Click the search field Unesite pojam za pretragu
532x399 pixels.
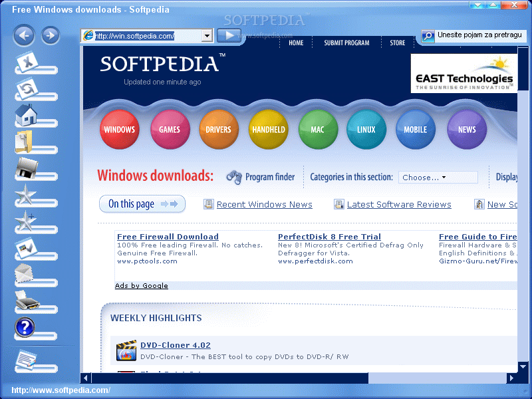coord(479,35)
